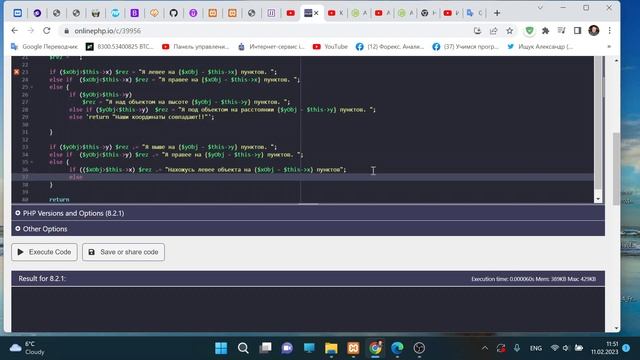Screen dimensions: 640x360
Task: Open a new browser tab with plus button
Action: click(497, 13)
